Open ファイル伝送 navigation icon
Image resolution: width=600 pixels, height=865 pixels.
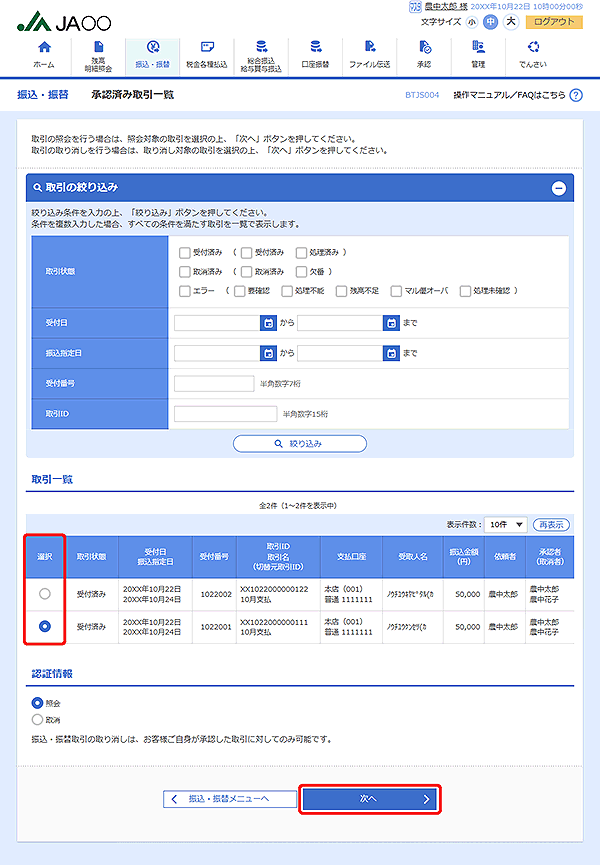pos(369,46)
